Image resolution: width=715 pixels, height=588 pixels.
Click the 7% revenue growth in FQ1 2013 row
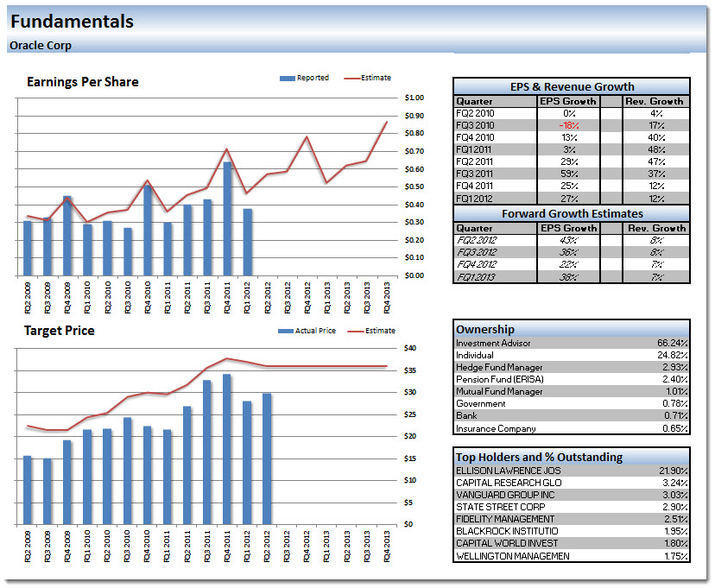657,277
